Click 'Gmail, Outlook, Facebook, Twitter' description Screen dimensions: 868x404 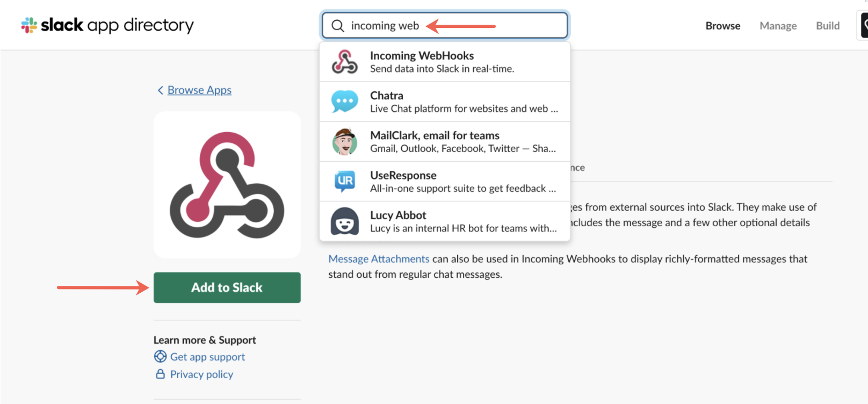tap(463, 148)
